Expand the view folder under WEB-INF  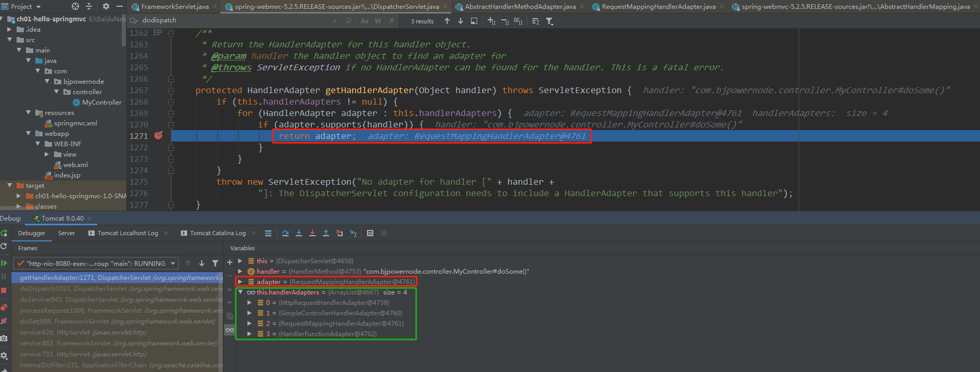tap(47, 154)
